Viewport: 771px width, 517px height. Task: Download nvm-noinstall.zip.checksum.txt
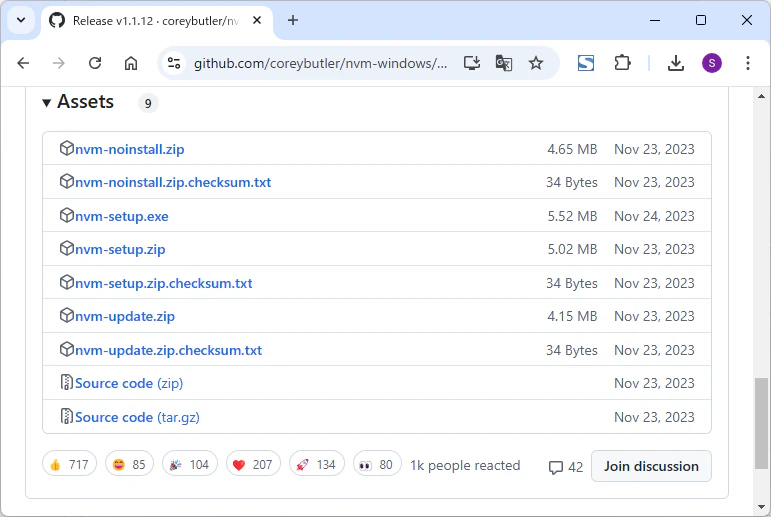click(173, 182)
